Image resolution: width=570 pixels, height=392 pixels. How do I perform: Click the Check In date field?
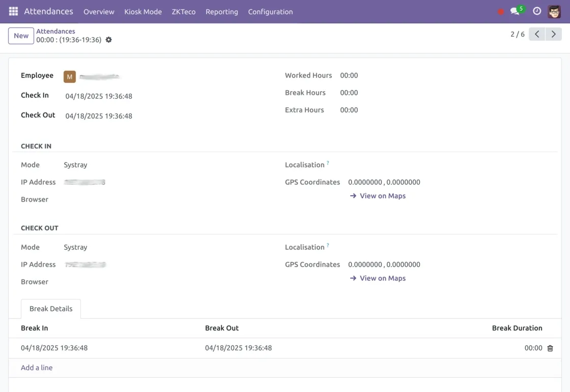(x=99, y=95)
